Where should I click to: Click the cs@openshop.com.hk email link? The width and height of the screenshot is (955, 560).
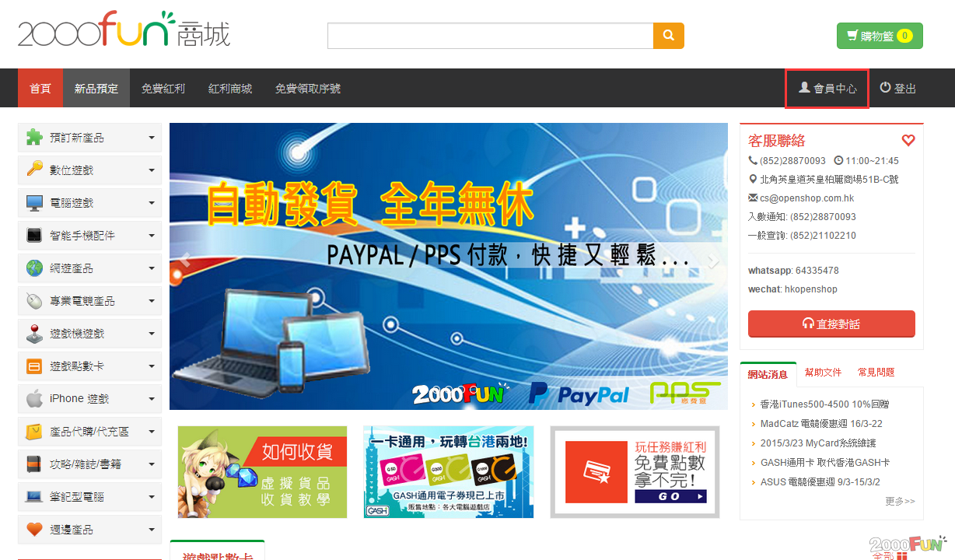pyautogui.click(x=807, y=198)
